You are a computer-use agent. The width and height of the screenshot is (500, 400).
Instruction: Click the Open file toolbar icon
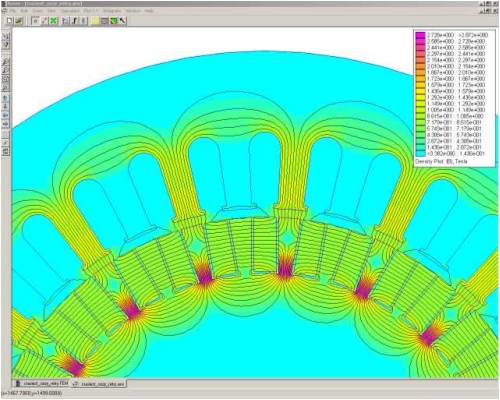tap(19, 21)
